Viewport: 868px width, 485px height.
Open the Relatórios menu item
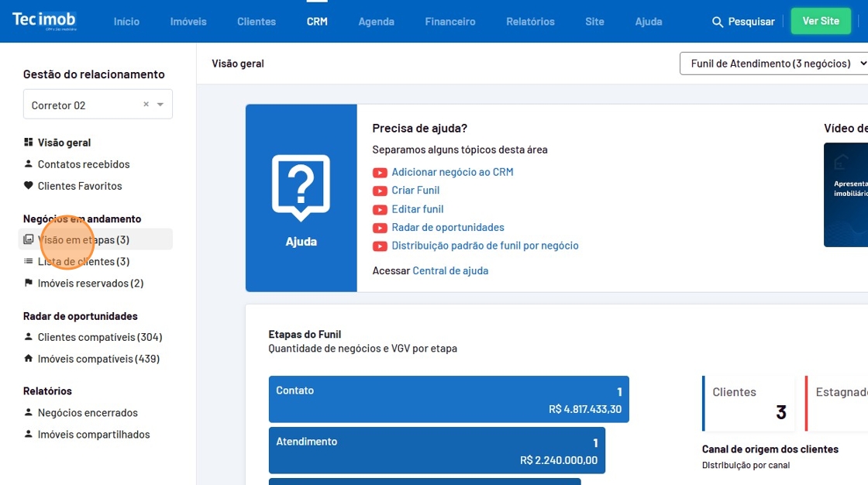coord(530,22)
